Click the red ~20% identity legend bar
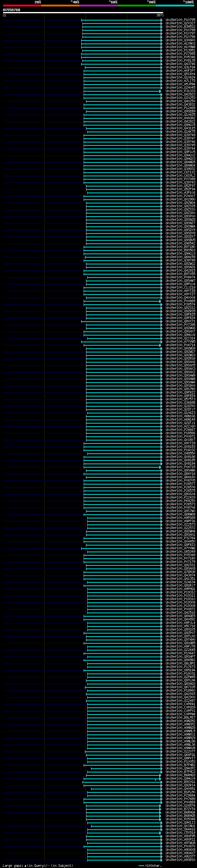This screenshot has height=868, width=197. click(x=22, y=6)
